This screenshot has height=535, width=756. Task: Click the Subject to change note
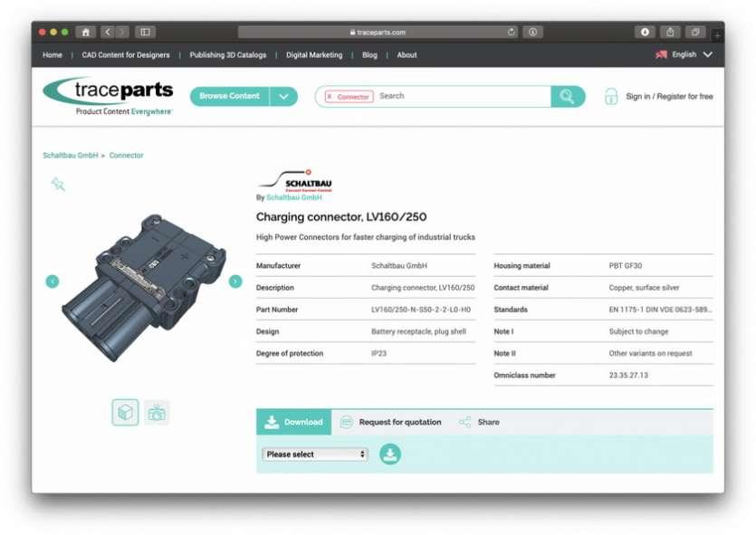[x=639, y=331]
